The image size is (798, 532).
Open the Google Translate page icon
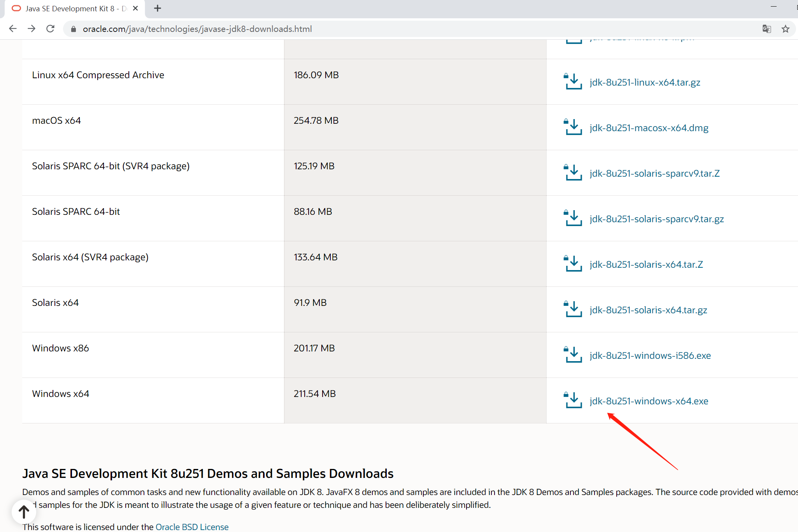point(766,29)
